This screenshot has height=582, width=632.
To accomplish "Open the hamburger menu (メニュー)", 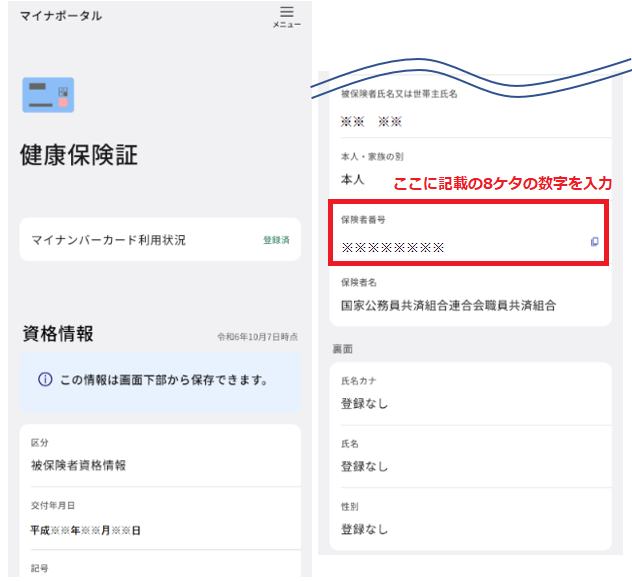I will coord(286,16).
